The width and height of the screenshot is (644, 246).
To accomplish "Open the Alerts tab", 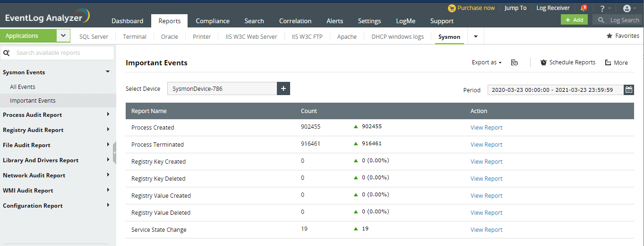I will coord(335,21).
